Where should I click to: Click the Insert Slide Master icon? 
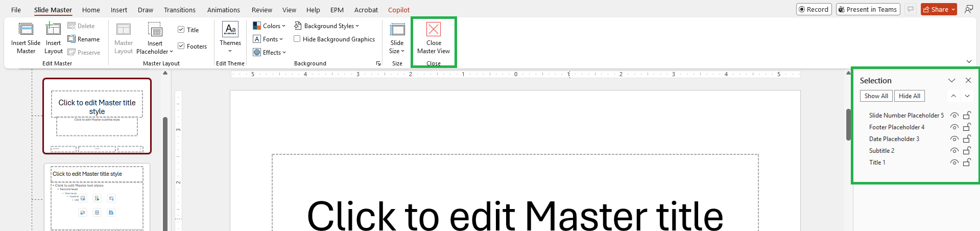26,29
